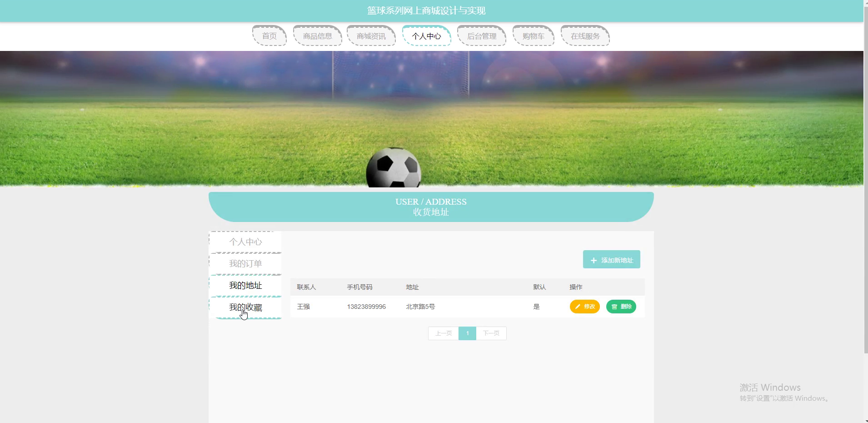Click the 收货地址 heading
Screen dimensions: 868x423
tap(431, 212)
